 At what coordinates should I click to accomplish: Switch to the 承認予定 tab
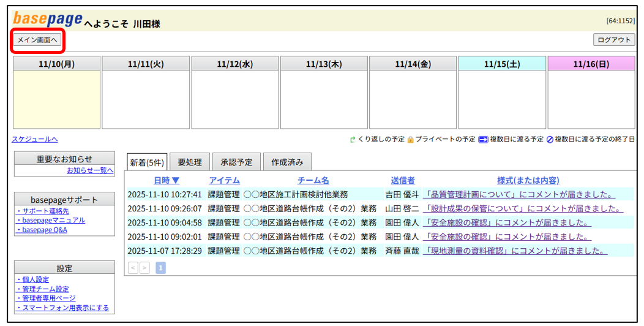pos(236,162)
